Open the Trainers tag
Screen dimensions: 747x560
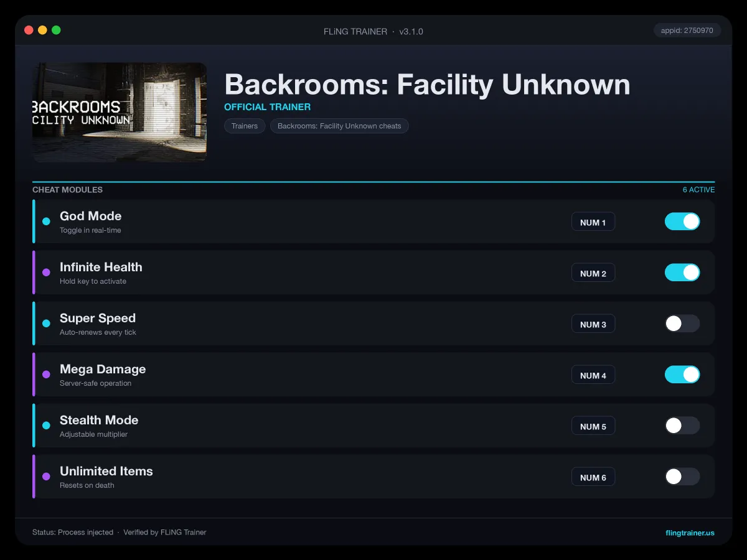pyautogui.click(x=245, y=126)
